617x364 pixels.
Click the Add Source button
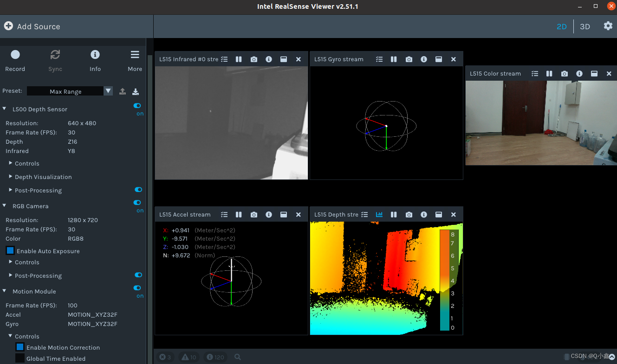point(32,26)
